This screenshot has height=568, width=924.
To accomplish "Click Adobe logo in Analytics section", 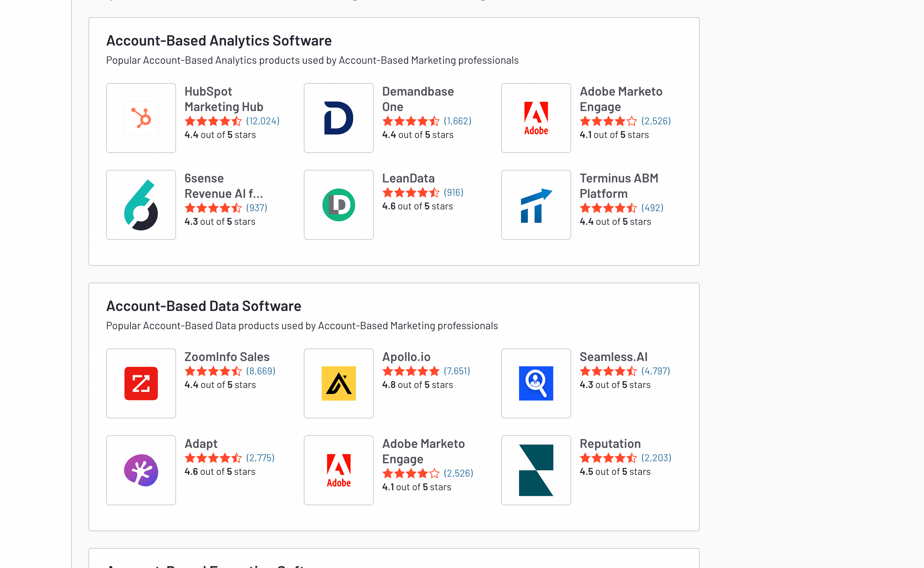I will tap(536, 118).
